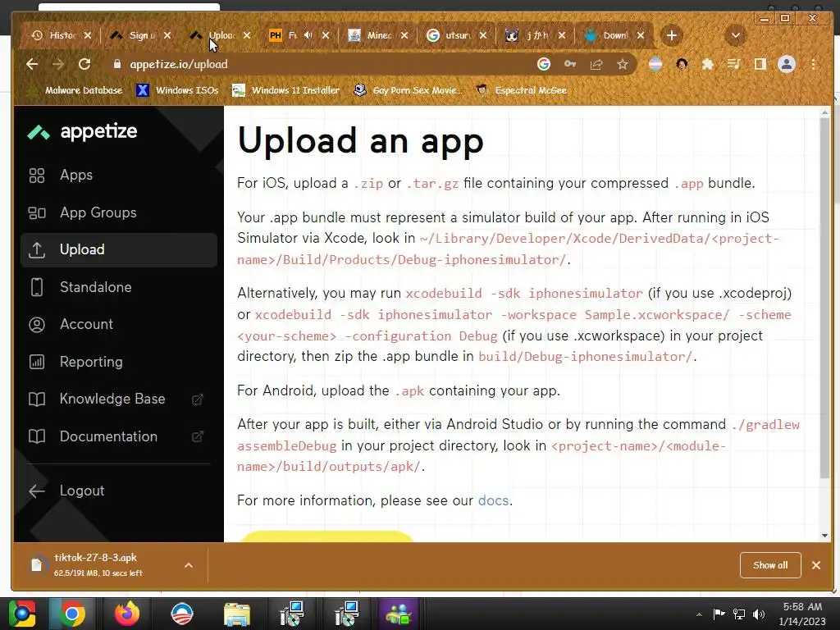Open volume control in tray
The width and height of the screenshot is (840, 630).
point(759,614)
